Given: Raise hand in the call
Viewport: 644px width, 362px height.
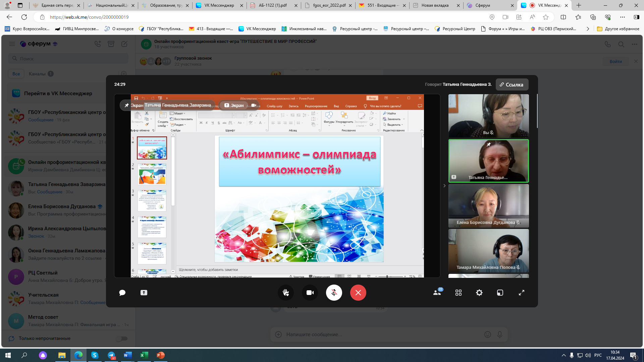Looking at the screenshot, I should click(286, 293).
